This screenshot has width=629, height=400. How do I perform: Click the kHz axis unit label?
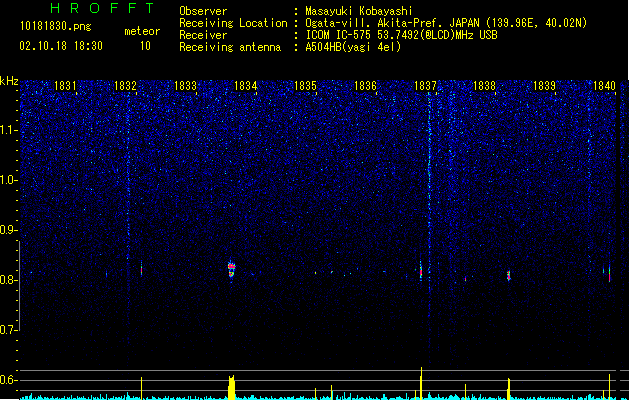pyautogui.click(x=9, y=81)
